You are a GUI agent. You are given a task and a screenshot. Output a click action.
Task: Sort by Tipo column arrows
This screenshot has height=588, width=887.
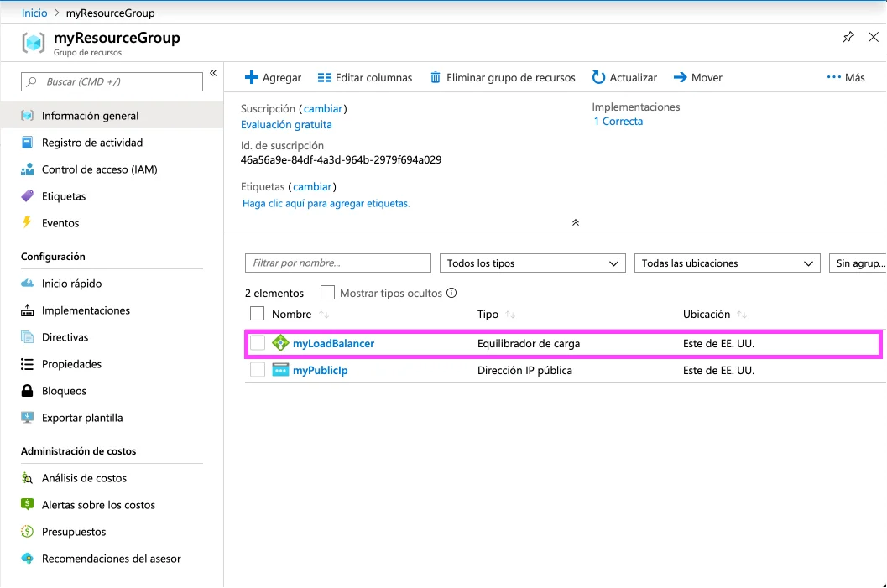pyautogui.click(x=510, y=315)
